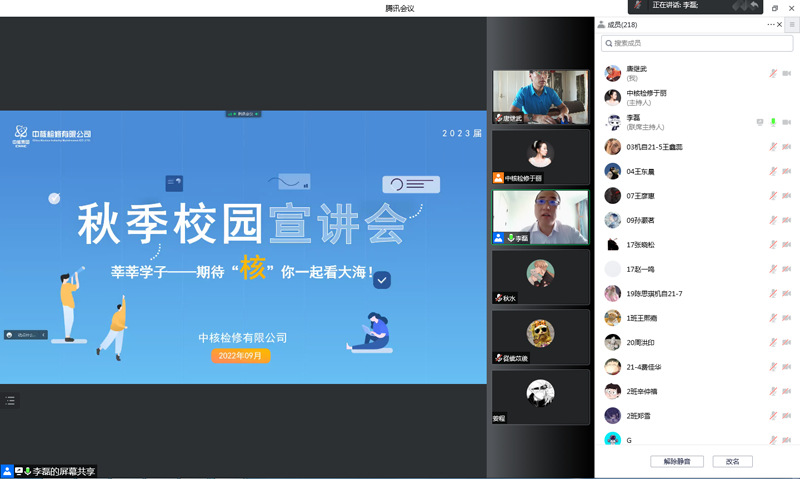800x479 pixels.
Task: Click the hamburger list icon beside the members panel
Action: click(x=792, y=24)
